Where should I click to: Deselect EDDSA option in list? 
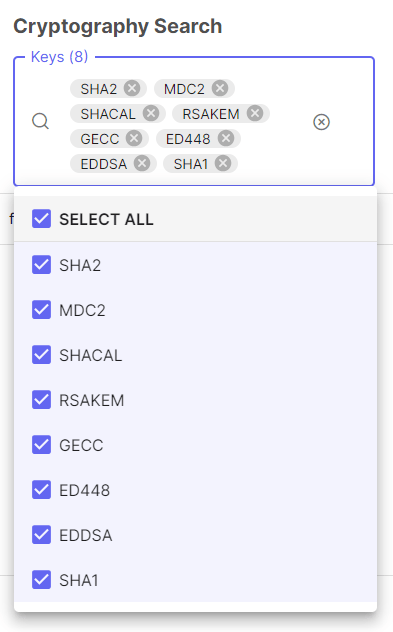click(x=42, y=534)
